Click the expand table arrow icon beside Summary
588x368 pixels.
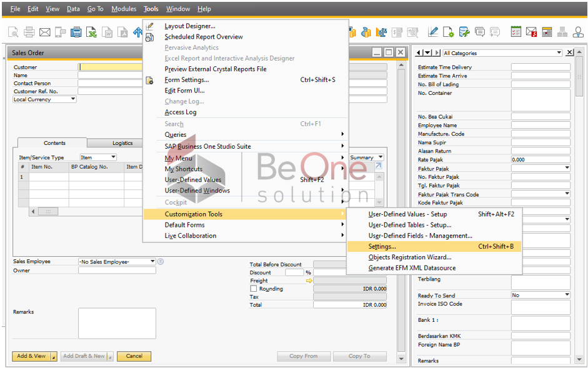tap(379, 166)
